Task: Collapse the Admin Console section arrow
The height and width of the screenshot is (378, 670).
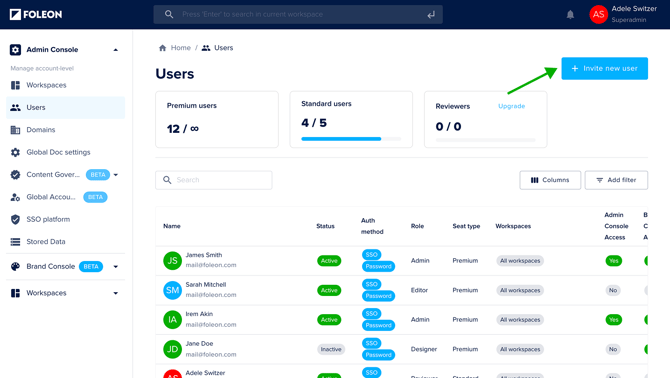Action: coord(115,50)
